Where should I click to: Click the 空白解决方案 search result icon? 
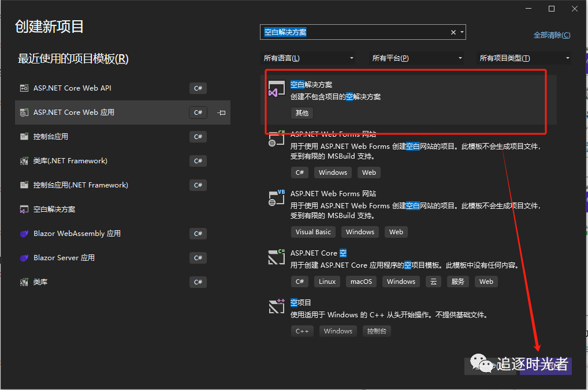point(276,89)
